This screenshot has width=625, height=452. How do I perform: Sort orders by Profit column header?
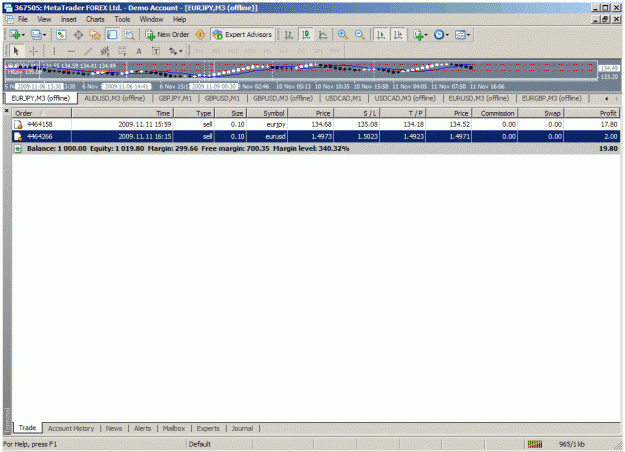(x=592, y=113)
